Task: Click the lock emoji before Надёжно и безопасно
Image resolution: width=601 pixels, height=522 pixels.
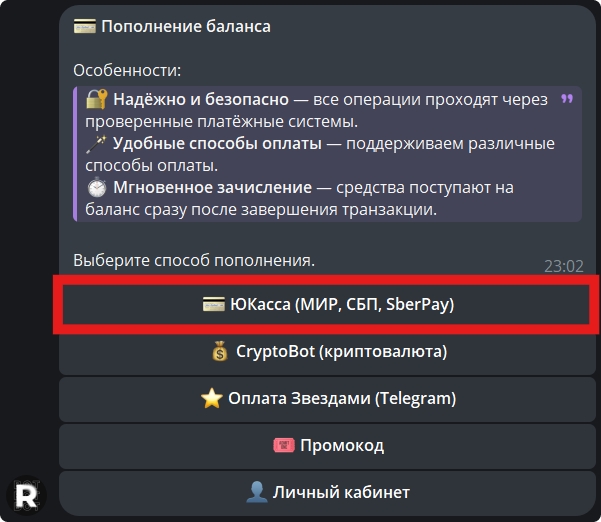Action: (x=97, y=99)
